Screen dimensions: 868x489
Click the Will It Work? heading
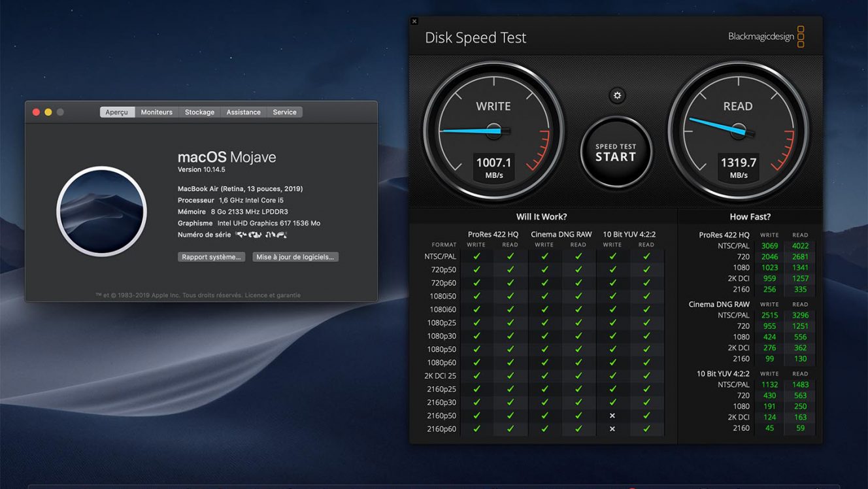tap(542, 217)
